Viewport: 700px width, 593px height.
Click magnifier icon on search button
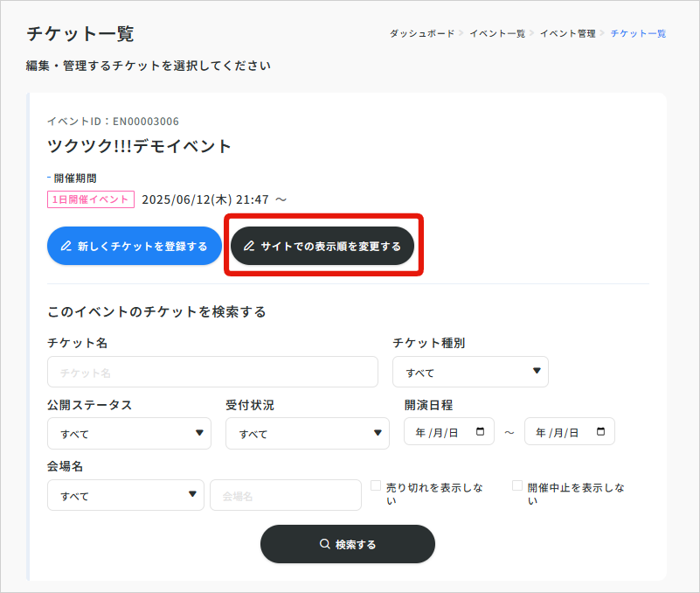(324, 545)
